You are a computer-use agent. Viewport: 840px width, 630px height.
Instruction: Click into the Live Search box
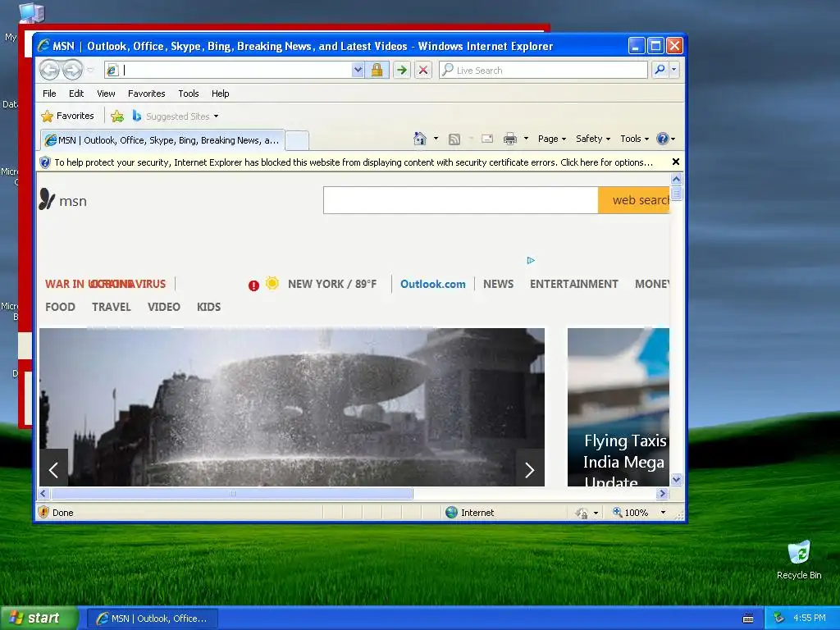tap(543, 71)
